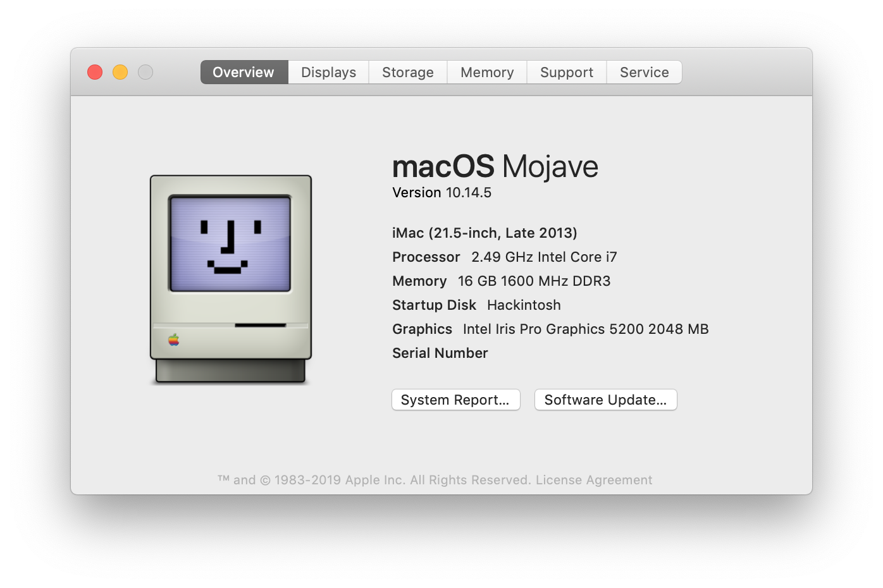Minimize the window with the yellow button

[120, 72]
